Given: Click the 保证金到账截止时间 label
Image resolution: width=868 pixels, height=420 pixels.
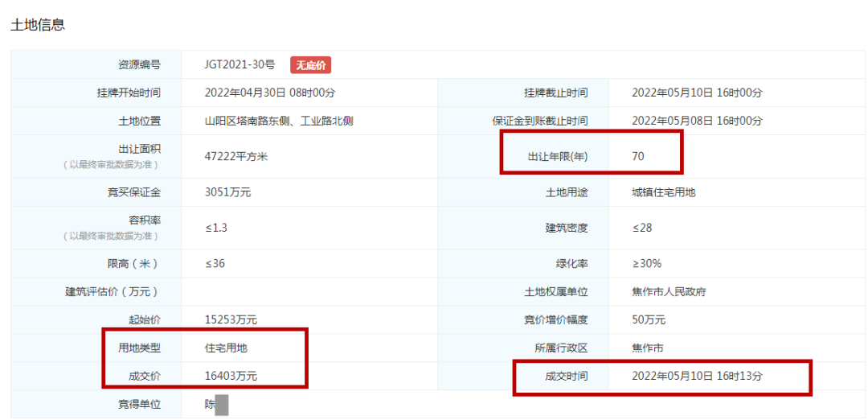Looking at the screenshot, I should coord(540,121).
